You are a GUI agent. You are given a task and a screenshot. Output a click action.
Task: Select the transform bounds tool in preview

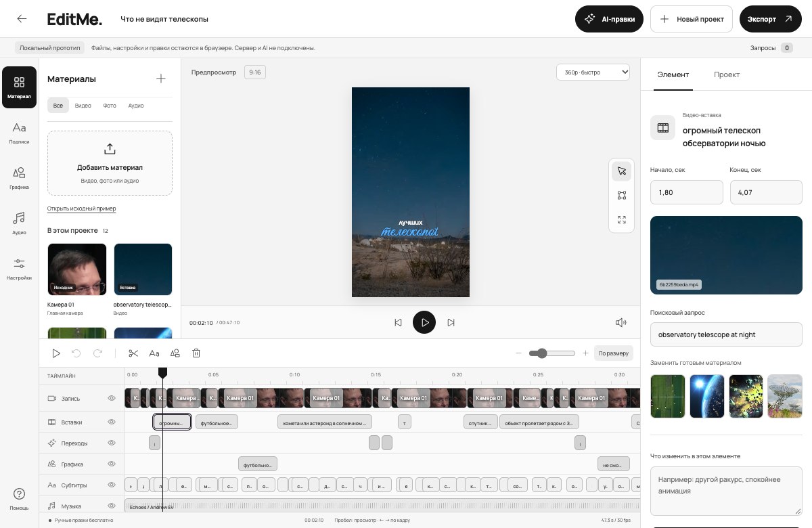coord(622,196)
